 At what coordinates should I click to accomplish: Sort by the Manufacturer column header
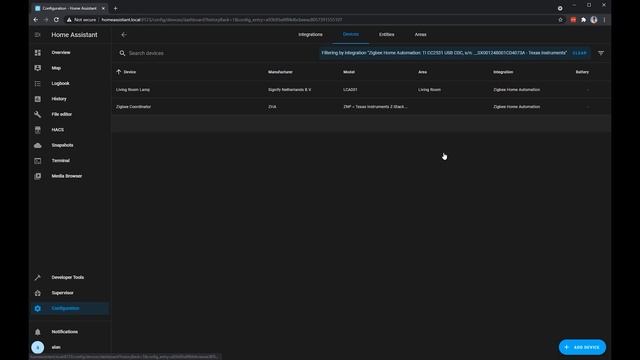280,72
